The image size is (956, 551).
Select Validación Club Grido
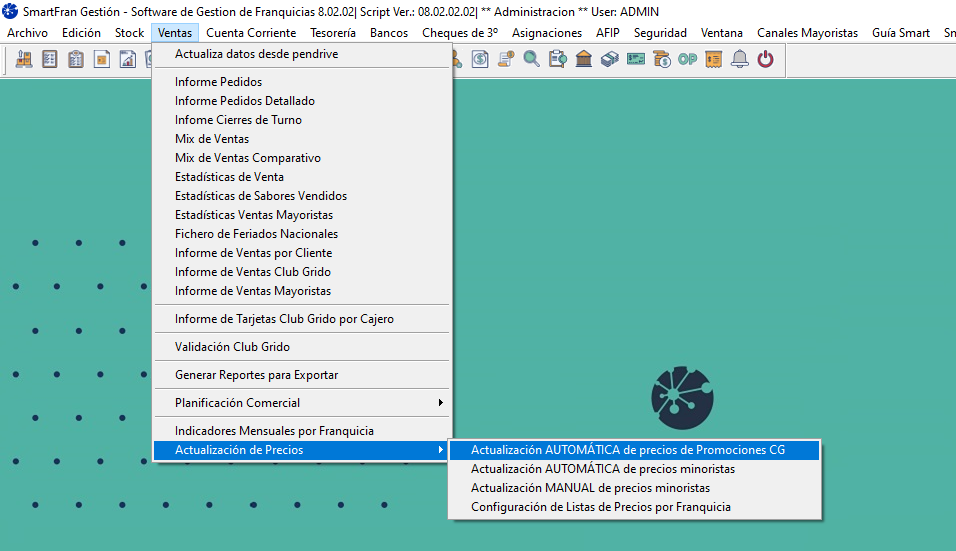(232, 347)
